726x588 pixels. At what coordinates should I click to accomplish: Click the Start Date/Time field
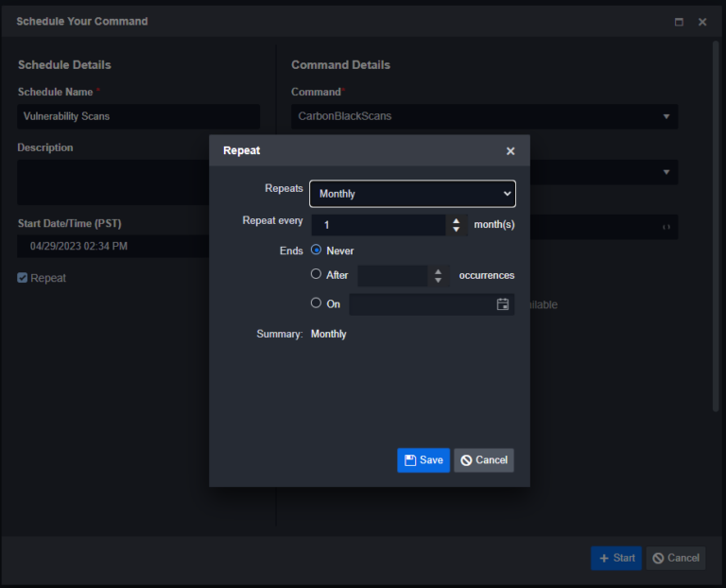point(113,247)
